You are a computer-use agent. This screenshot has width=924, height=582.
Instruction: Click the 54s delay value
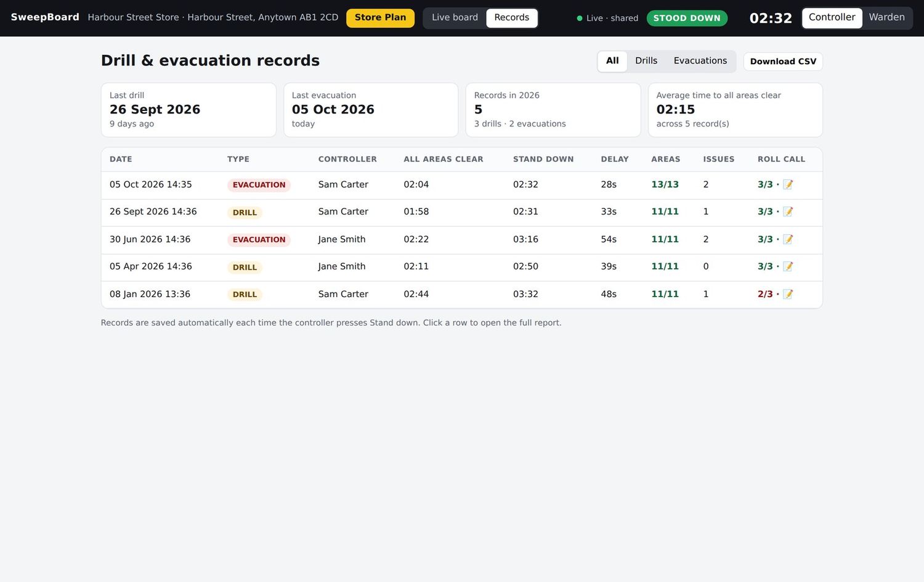click(609, 239)
